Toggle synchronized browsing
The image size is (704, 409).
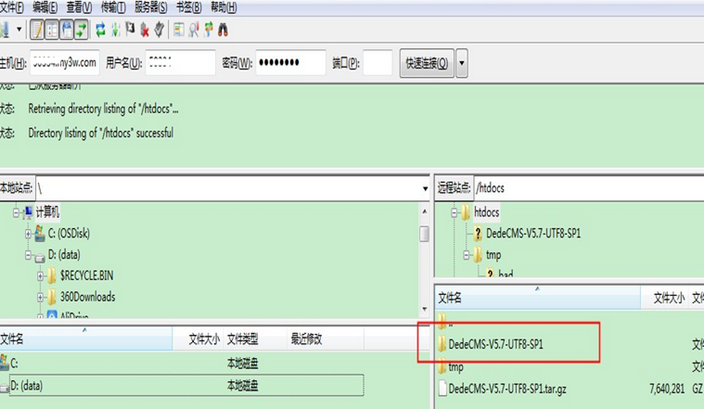(x=208, y=30)
